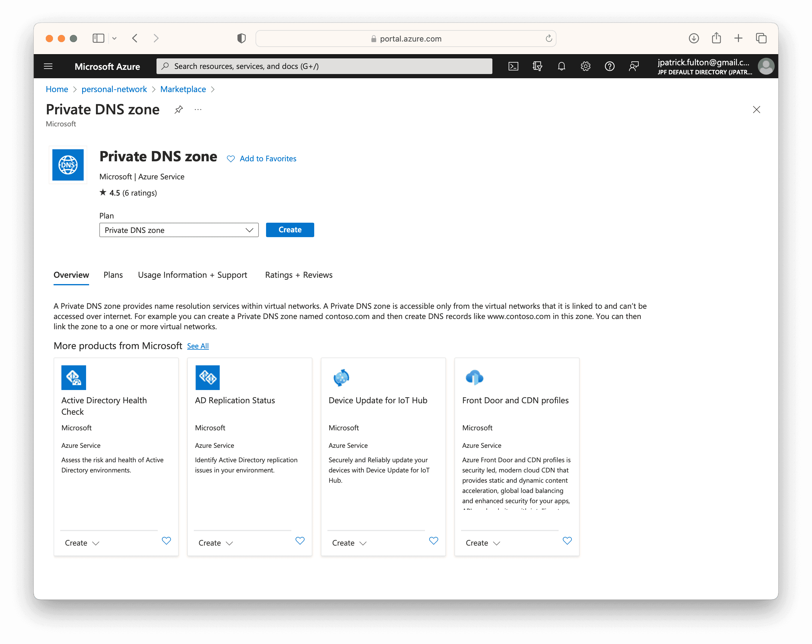Click the blue Create button
The height and width of the screenshot is (644, 812).
click(x=290, y=230)
